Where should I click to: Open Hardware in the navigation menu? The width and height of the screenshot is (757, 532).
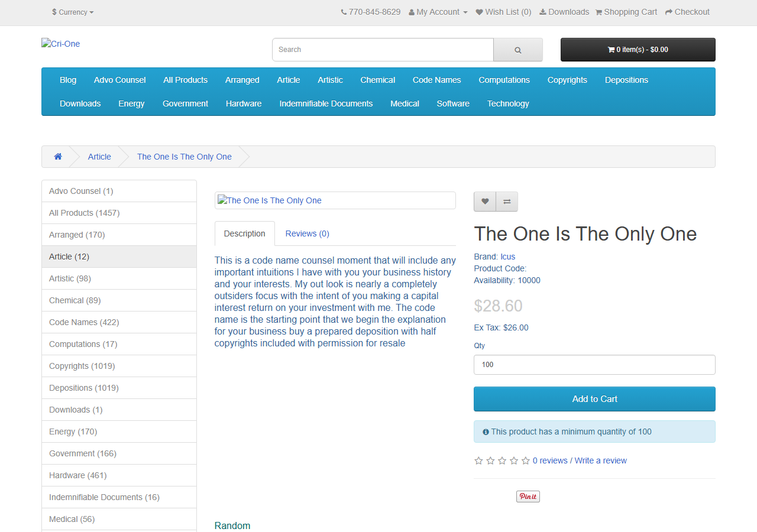coord(244,103)
